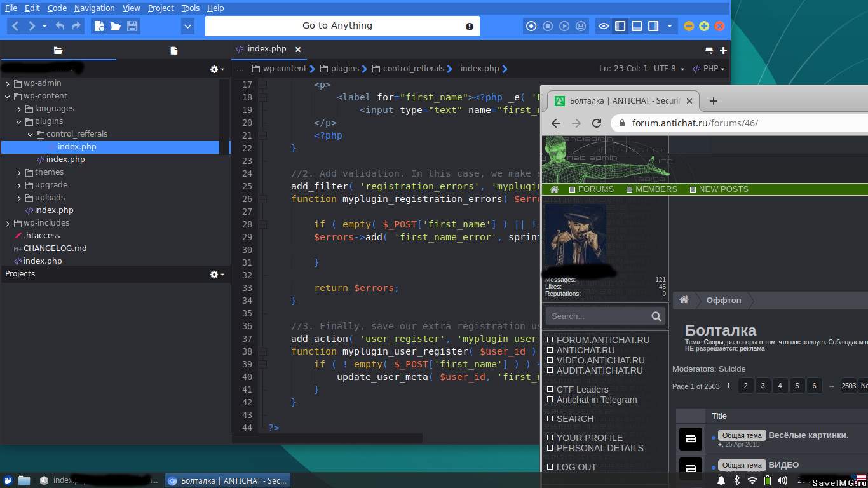Click the forum Search... input field
The image size is (868, 488).
597,316
